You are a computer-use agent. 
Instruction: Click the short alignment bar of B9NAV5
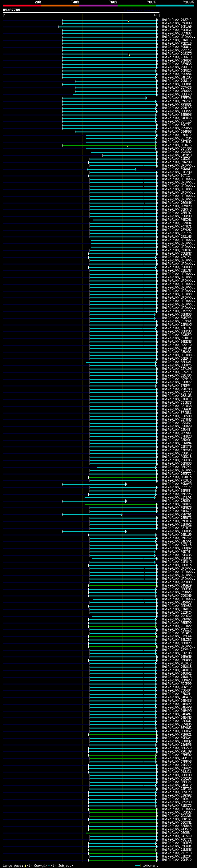click(x=94, y=484)
